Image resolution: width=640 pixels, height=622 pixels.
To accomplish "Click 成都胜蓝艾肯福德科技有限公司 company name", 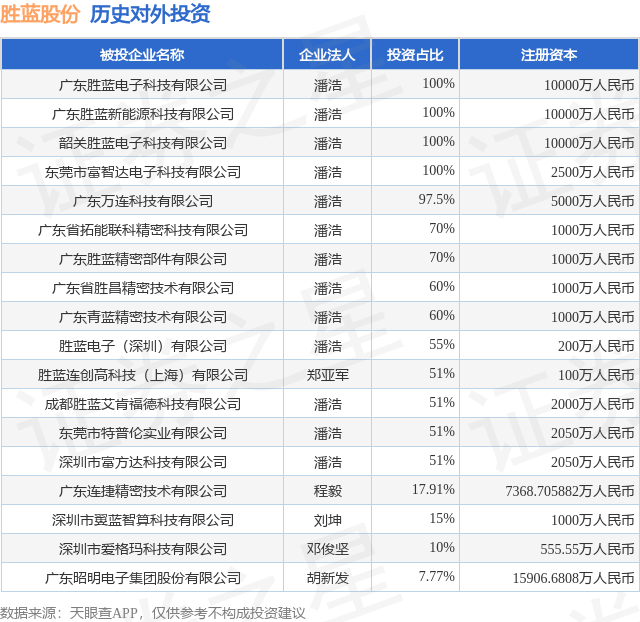I will [x=142, y=404].
